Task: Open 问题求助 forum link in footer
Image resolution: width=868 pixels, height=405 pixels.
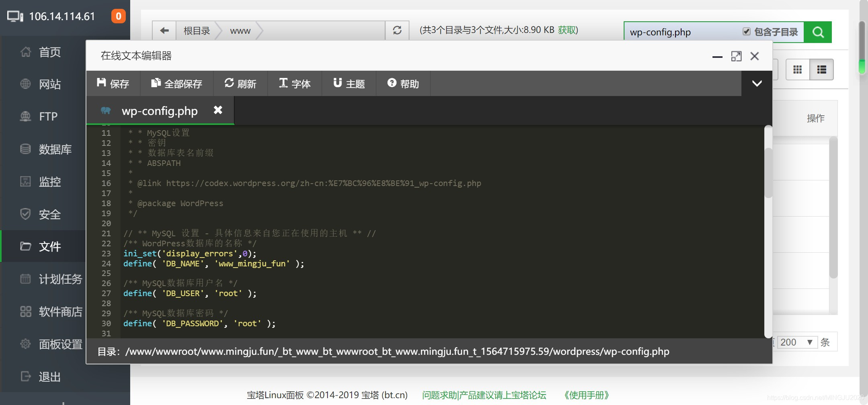Action: (484, 395)
